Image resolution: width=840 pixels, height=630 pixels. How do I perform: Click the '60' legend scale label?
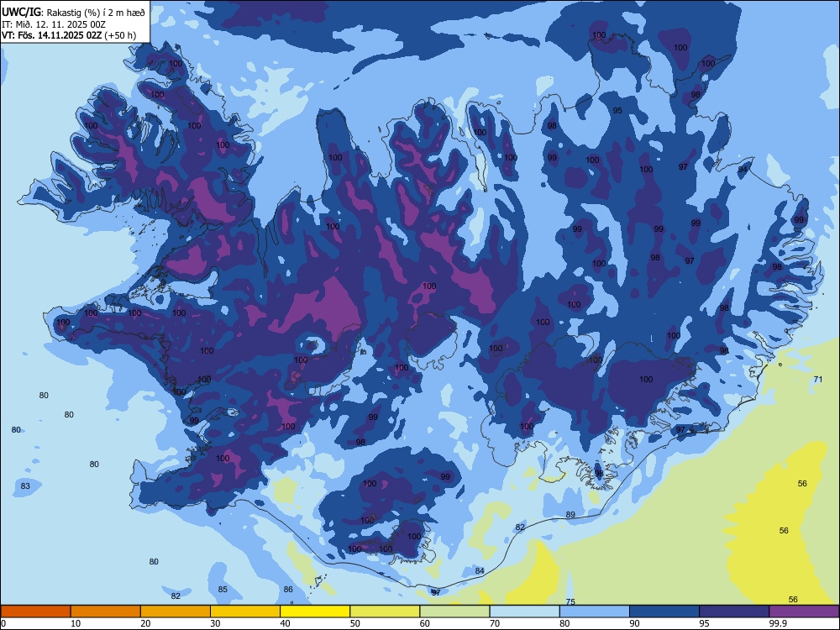coord(425,623)
